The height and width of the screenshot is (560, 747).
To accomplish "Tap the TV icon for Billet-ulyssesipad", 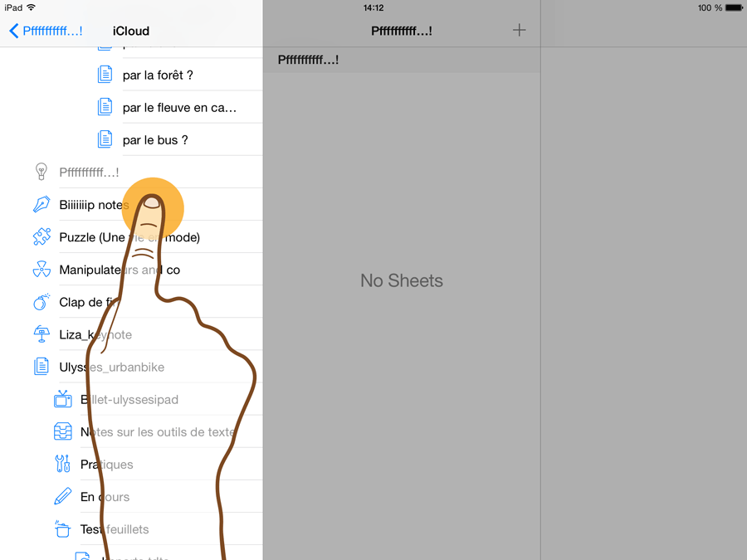I will pyautogui.click(x=63, y=398).
